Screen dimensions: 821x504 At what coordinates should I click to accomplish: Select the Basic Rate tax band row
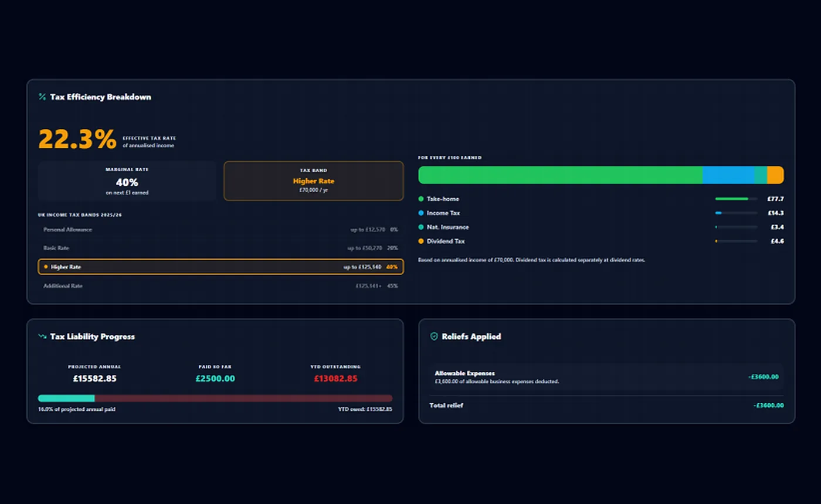220,248
